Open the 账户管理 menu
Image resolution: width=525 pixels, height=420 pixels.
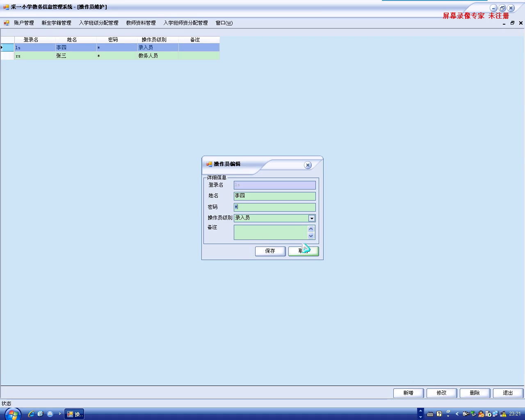tap(24, 23)
